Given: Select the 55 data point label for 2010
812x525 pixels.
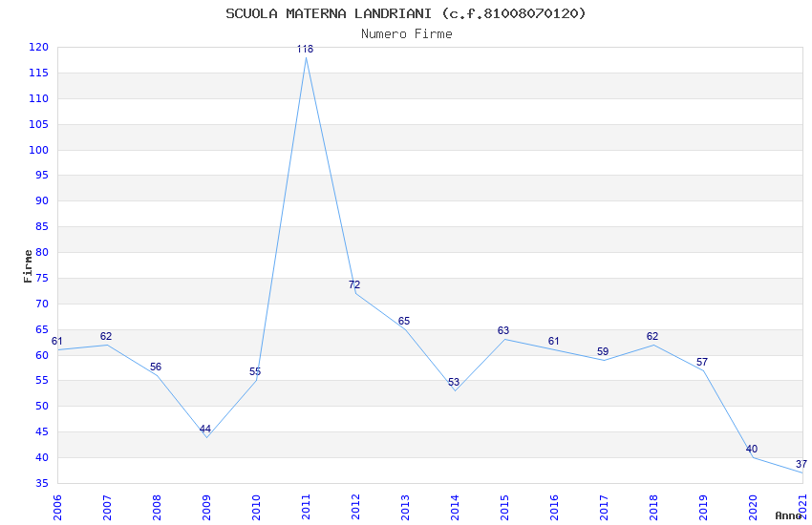Looking at the screenshot, I should click(255, 372).
